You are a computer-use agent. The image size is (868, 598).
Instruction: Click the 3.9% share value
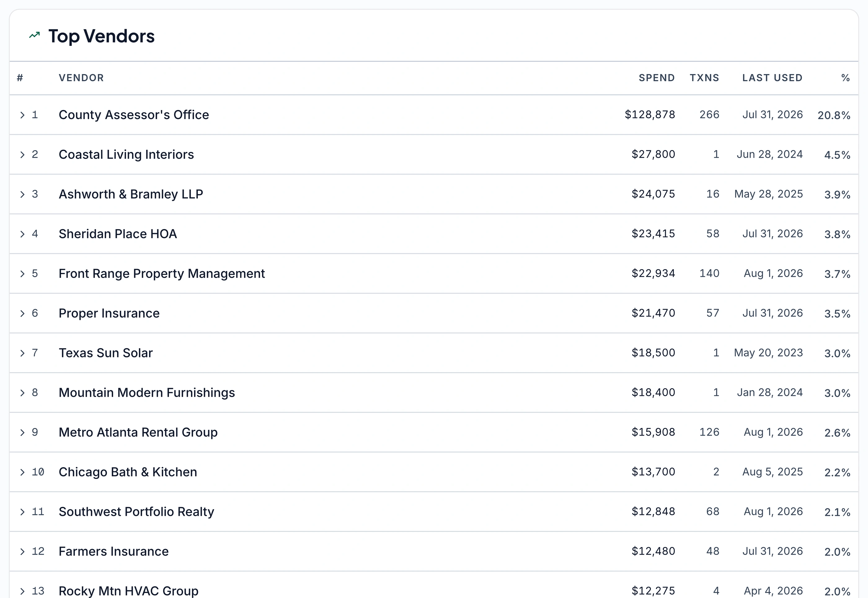[837, 195]
